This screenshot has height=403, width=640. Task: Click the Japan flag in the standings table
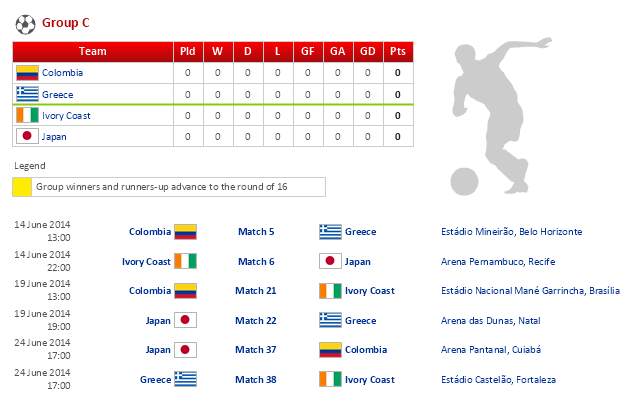pyautogui.click(x=27, y=137)
